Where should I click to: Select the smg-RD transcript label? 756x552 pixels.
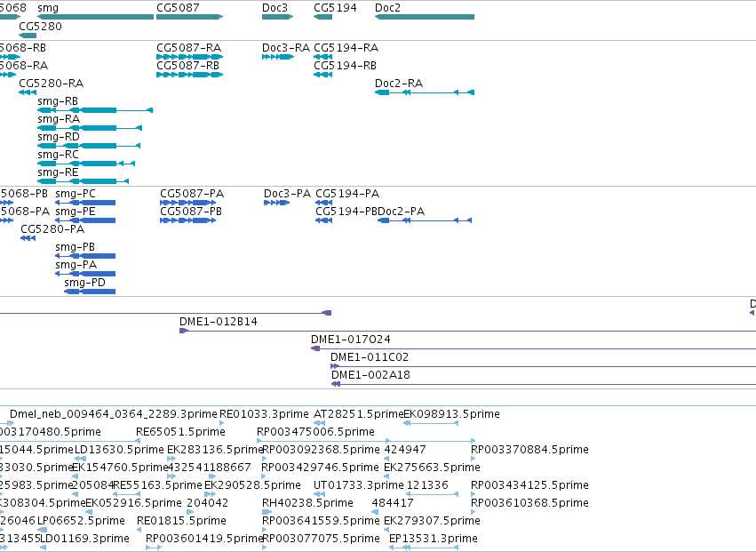(59, 137)
